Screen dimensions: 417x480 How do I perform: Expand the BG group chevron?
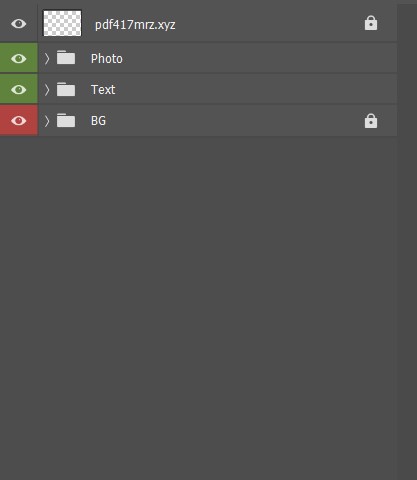[x=47, y=121]
